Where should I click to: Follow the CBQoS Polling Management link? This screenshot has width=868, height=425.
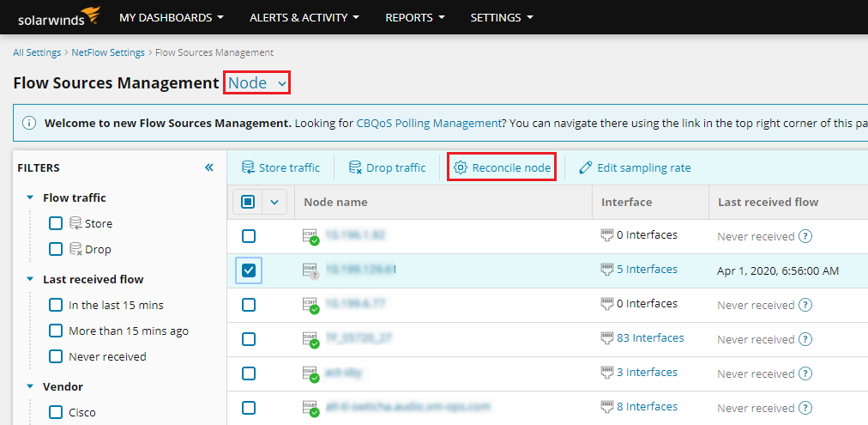click(x=429, y=123)
